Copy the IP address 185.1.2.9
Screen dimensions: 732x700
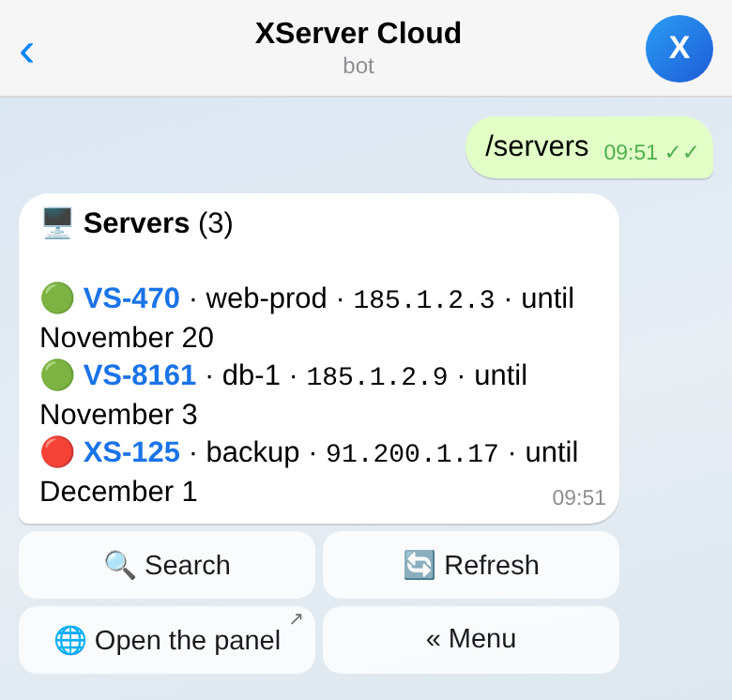coord(376,376)
